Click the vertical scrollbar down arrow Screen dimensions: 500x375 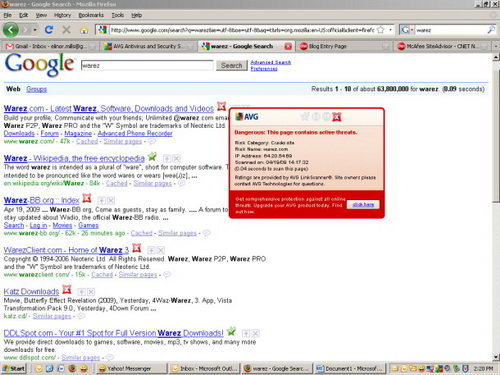coord(496,357)
